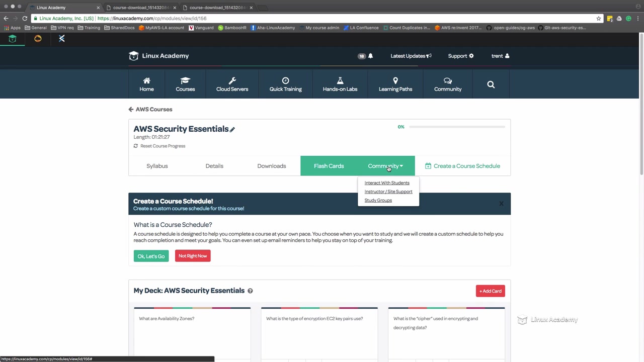Open the open-guides/og-aws bookmark
The height and width of the screenshot is (362, 644).
click(510, 28)
